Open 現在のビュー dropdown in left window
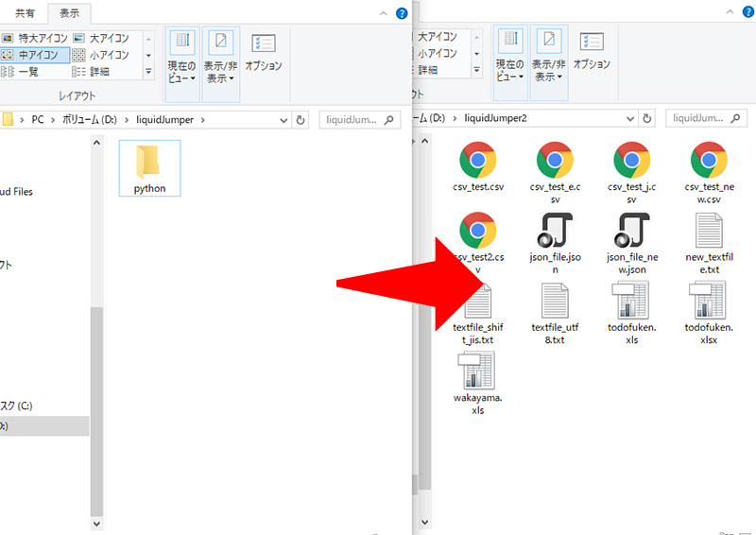756x535 pixels. [182, 64]
